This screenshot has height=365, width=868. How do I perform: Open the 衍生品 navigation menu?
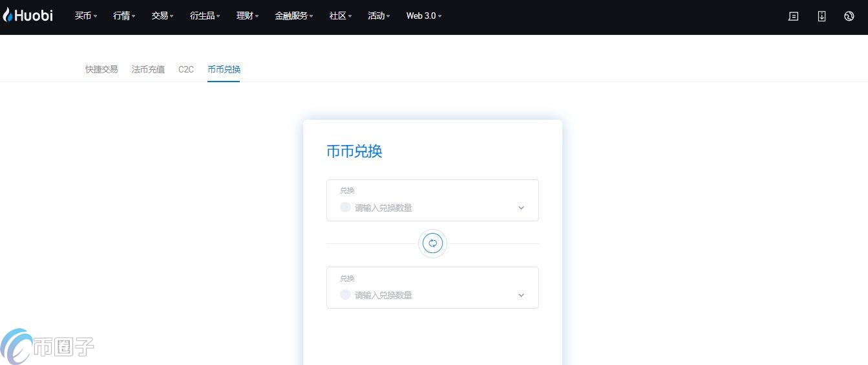[204, 16]
